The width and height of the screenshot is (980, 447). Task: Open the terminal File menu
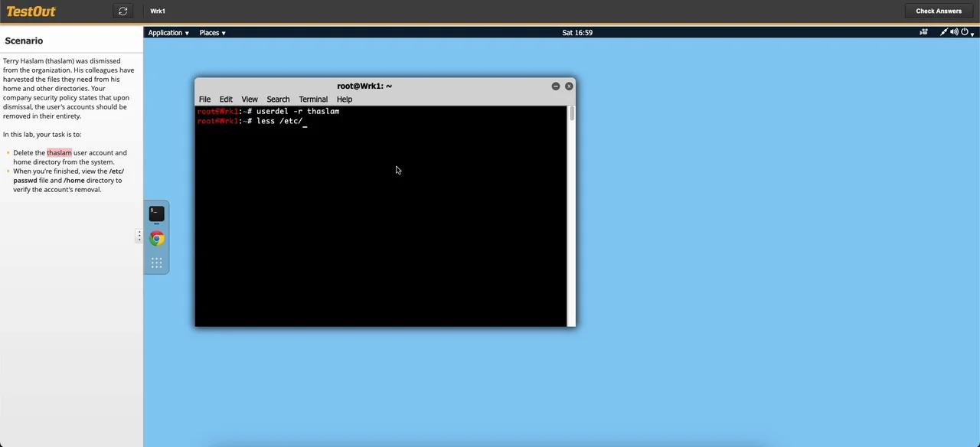(204, 100)
